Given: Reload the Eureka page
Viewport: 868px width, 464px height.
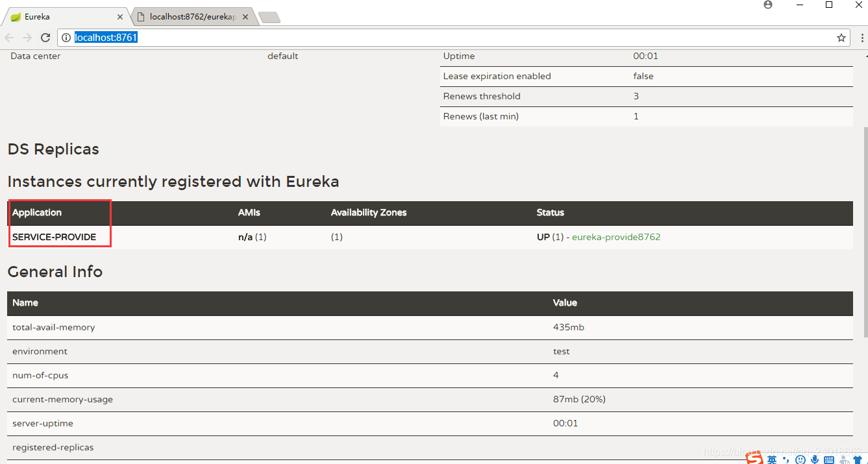Looking at the screenshot, I should [45, 38].
